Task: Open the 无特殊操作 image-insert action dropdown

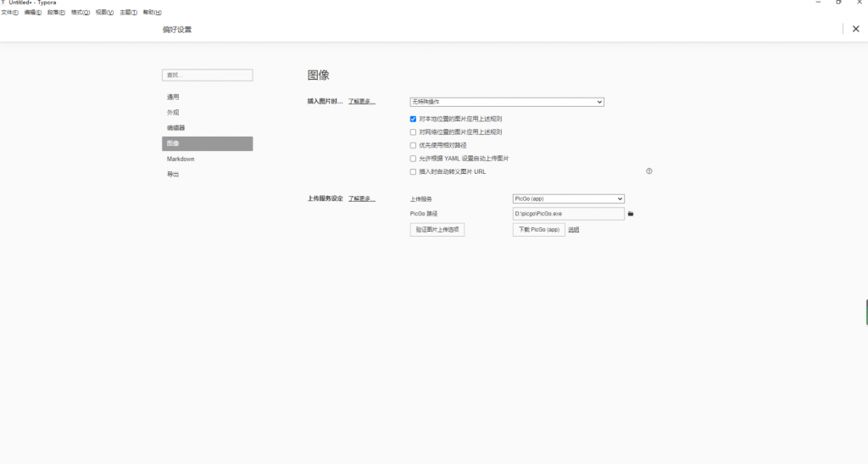Action: tap(507, 102)
